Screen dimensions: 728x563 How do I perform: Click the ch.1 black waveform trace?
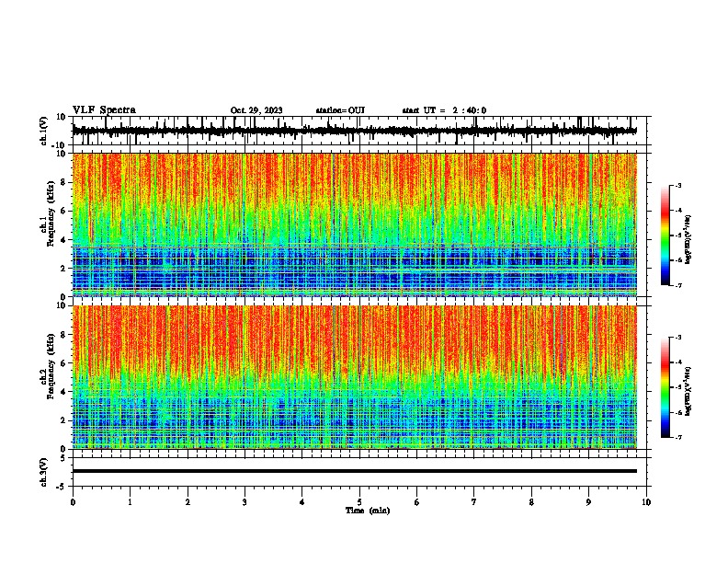coord(354,131)
